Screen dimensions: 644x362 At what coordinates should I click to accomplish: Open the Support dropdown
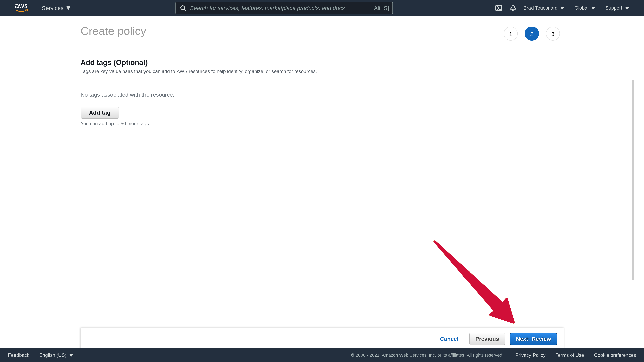click(617, 8)
